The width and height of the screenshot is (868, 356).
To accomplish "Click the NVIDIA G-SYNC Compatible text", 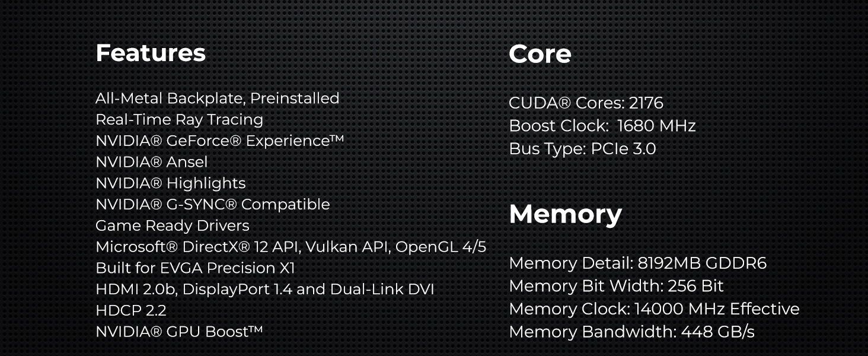I will pyautogui.click(x=212, y=204).
